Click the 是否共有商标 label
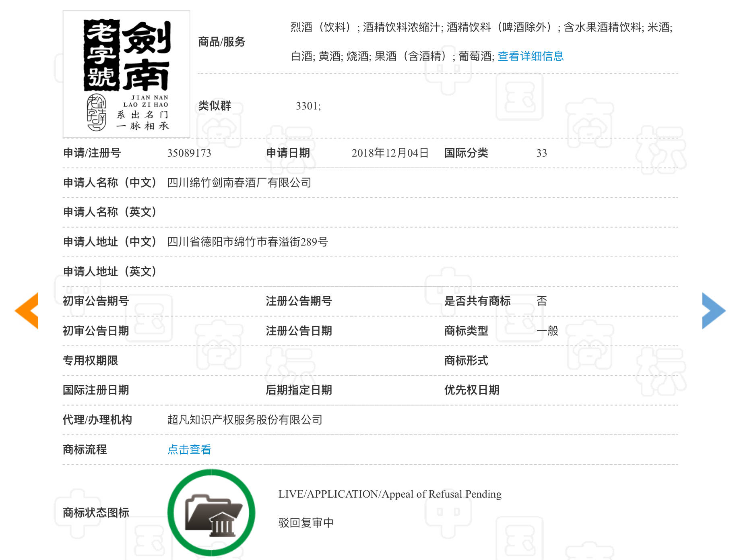Viewport: 739px width, 560px height. [477, 301]
